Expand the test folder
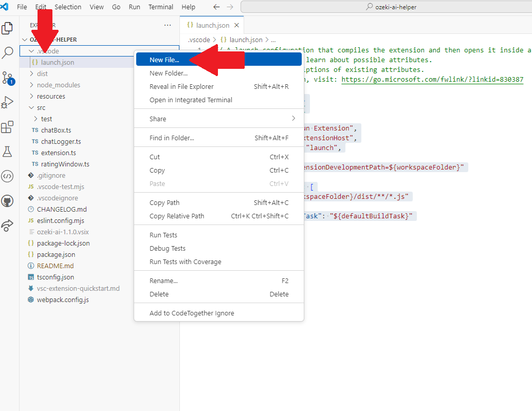Viewport: 532px width, 411px height. (x=35, y=119)
